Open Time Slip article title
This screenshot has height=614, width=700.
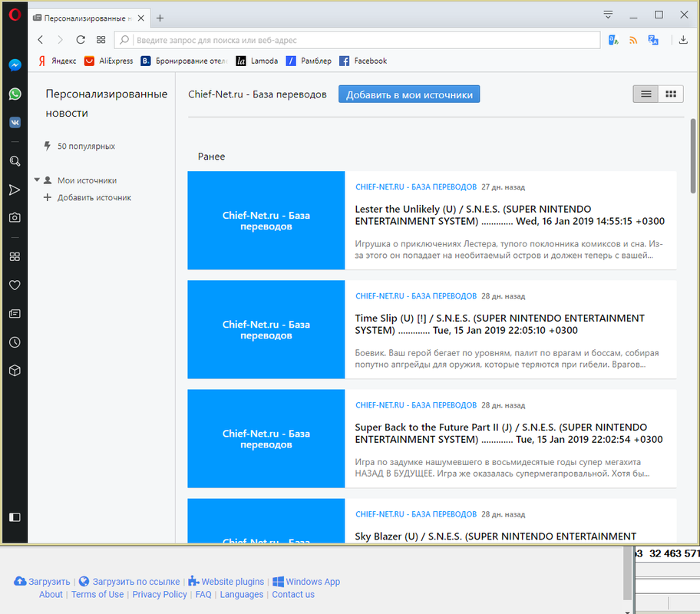(x=500, y=324)
